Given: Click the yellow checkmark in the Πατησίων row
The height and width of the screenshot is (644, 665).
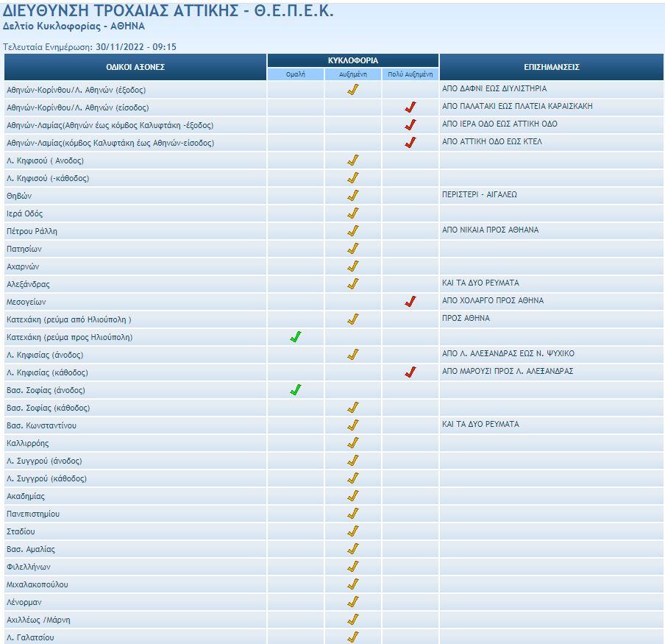Looking at the screenshot, I should [353, 249].
